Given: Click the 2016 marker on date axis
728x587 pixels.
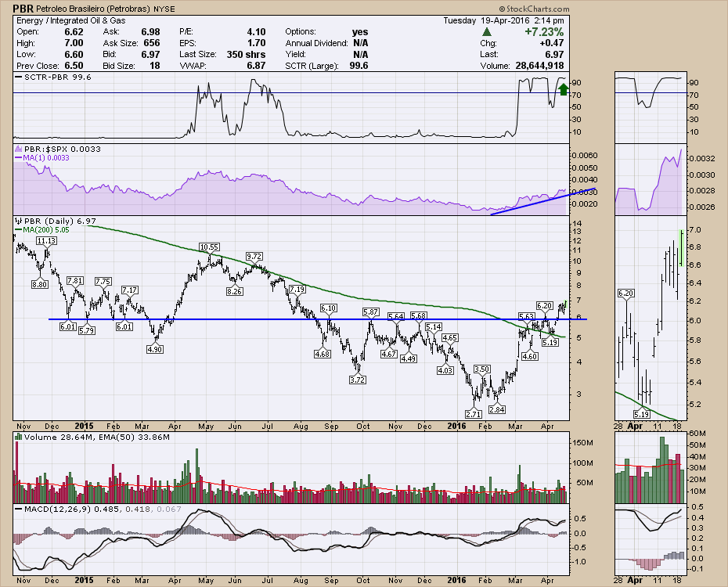Looking at the screenshot, I should [x=459, y=580].
